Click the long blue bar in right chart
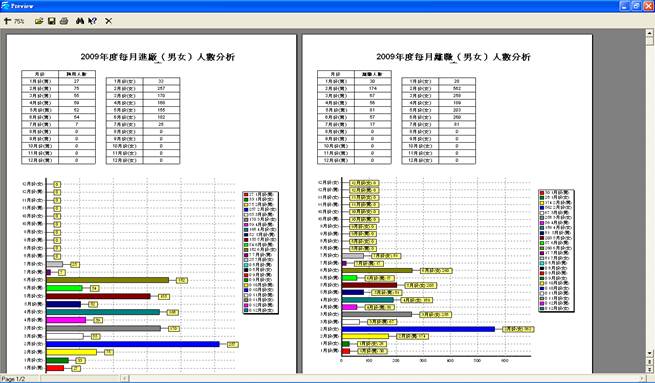The width and height of the screenshot is (655, 383). coord(418,329)
